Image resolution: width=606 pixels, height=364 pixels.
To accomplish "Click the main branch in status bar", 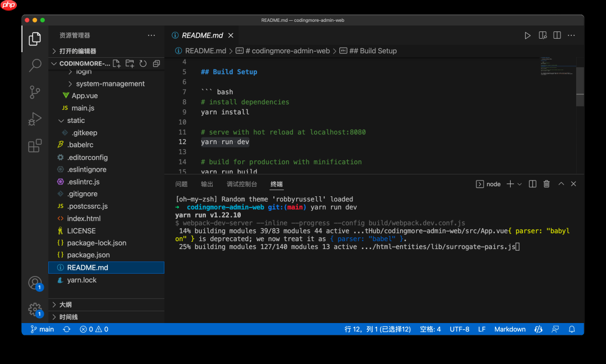I will coord(43,329).
